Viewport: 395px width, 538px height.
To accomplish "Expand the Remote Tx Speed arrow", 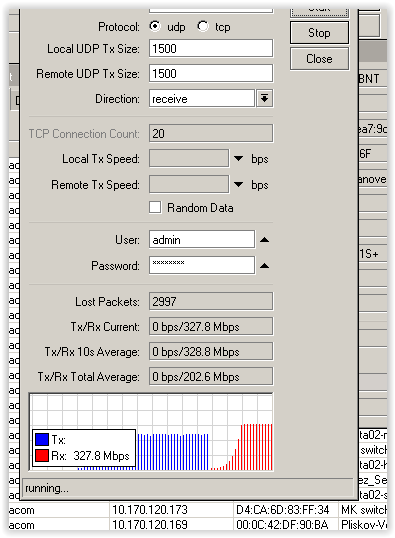I will coord(239,185).
